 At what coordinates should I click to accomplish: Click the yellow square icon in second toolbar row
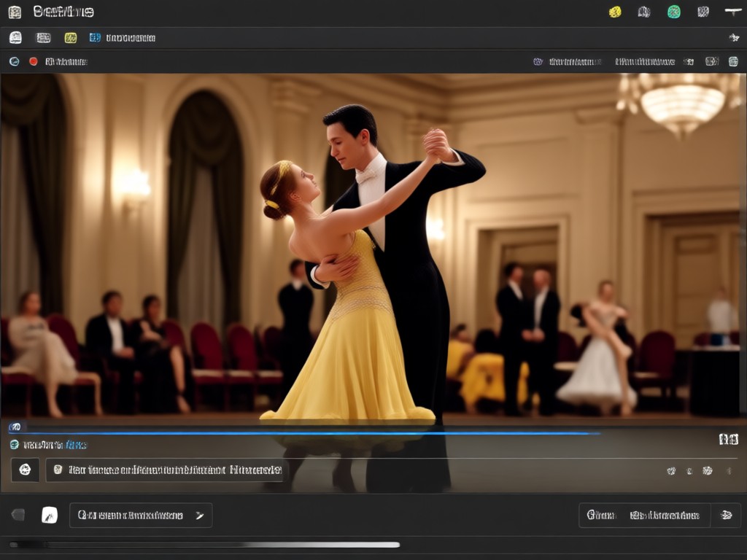(x=71, y=38)
